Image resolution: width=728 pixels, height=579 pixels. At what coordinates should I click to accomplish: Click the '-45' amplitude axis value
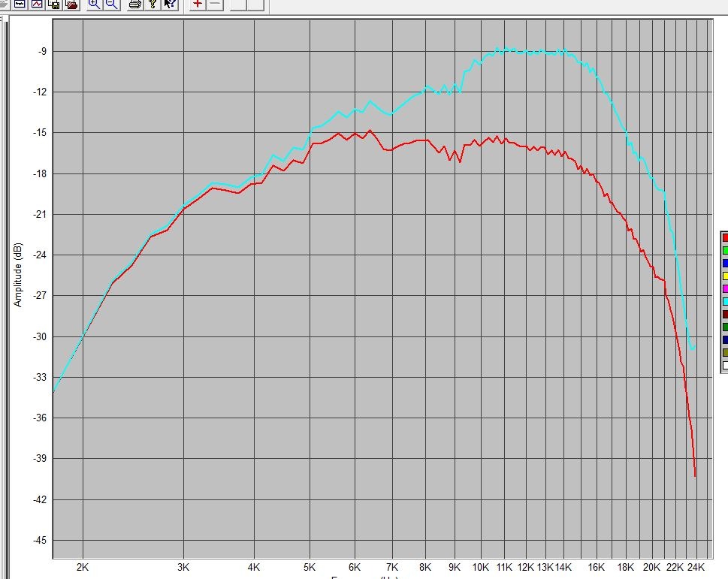pos(40,541)
